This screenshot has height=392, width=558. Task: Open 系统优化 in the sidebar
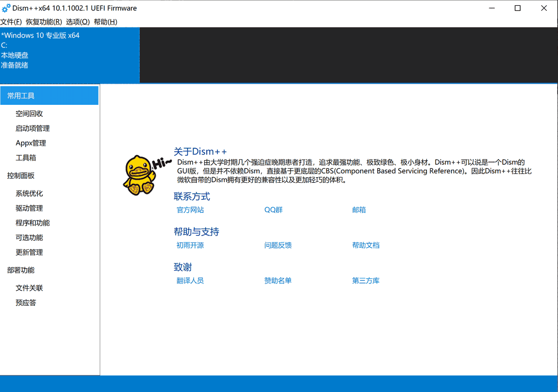[29, 193]
